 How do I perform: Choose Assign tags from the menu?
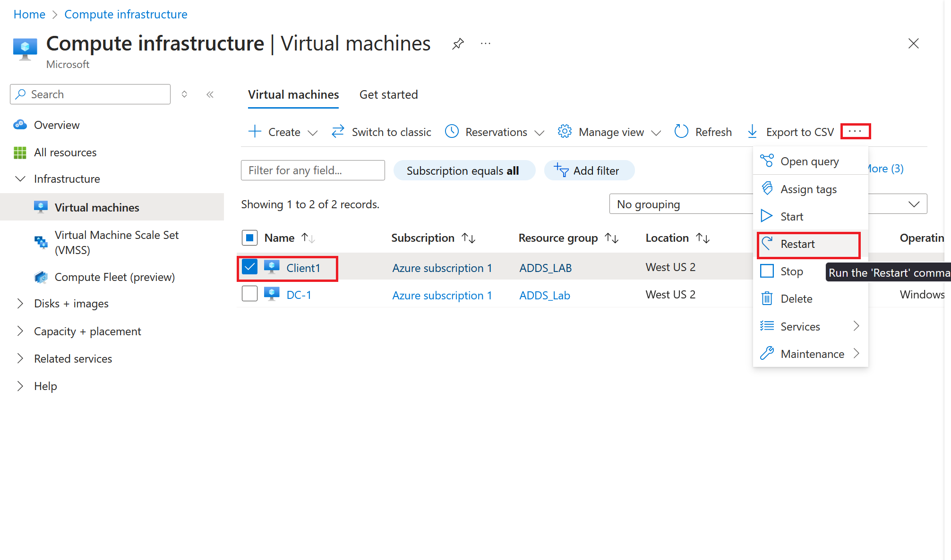[811, 189]
